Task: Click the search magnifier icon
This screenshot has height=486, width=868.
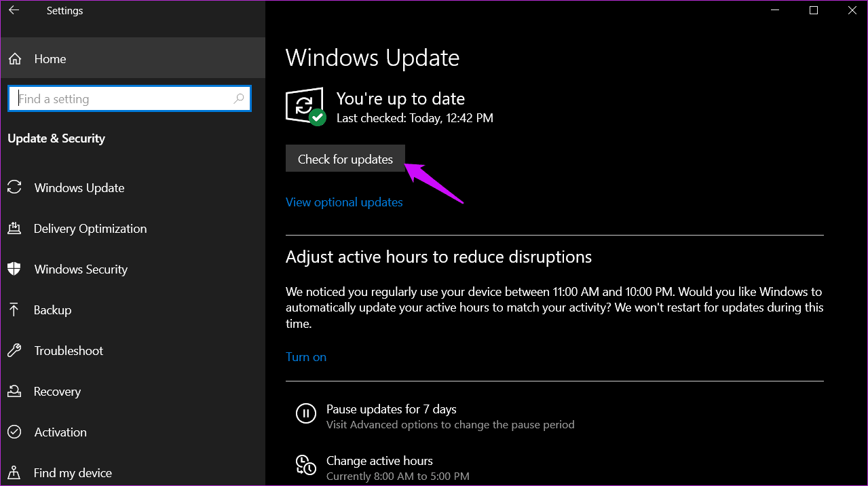Action: [238, 99]
